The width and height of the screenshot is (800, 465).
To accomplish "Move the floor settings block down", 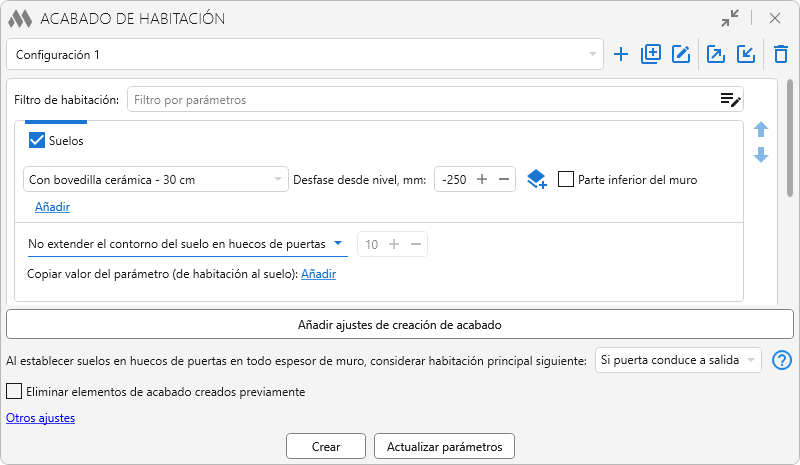I will click(x=761, y=155).
